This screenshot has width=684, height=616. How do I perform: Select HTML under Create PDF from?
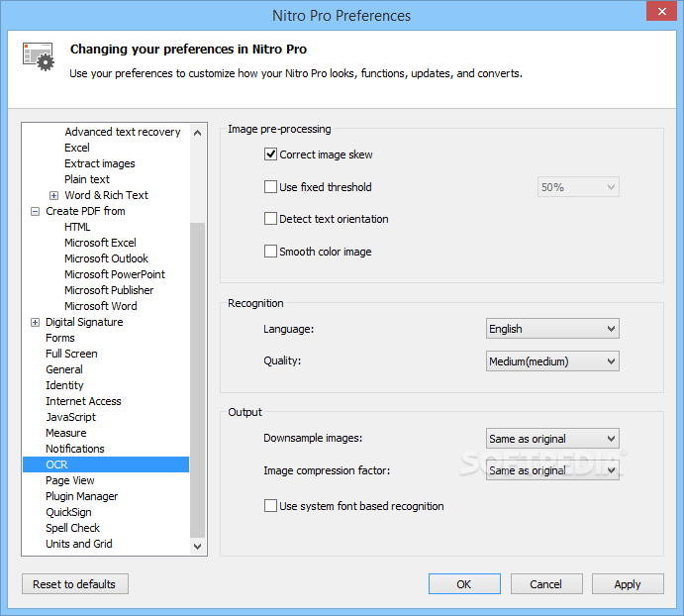(x=77, y=227)
